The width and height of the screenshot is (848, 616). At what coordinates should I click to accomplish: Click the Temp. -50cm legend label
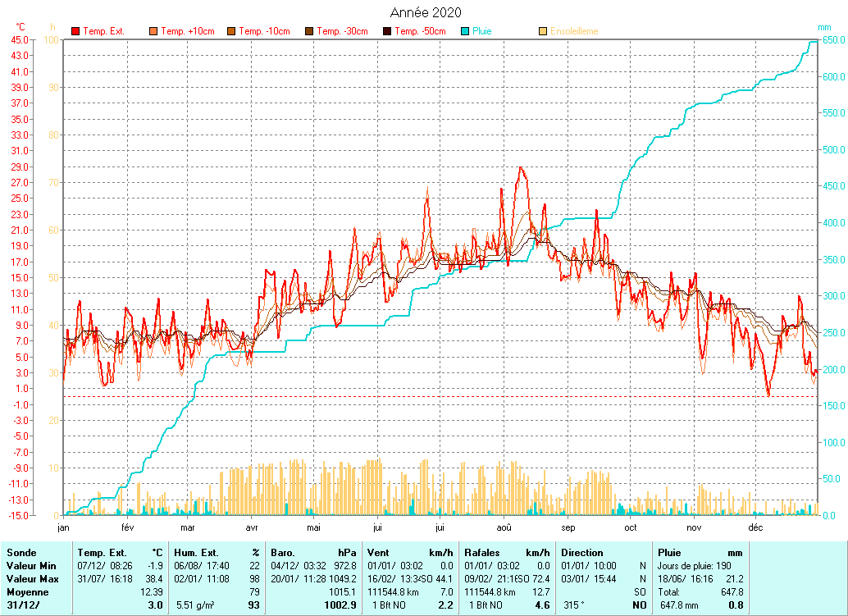coord(420,31)
